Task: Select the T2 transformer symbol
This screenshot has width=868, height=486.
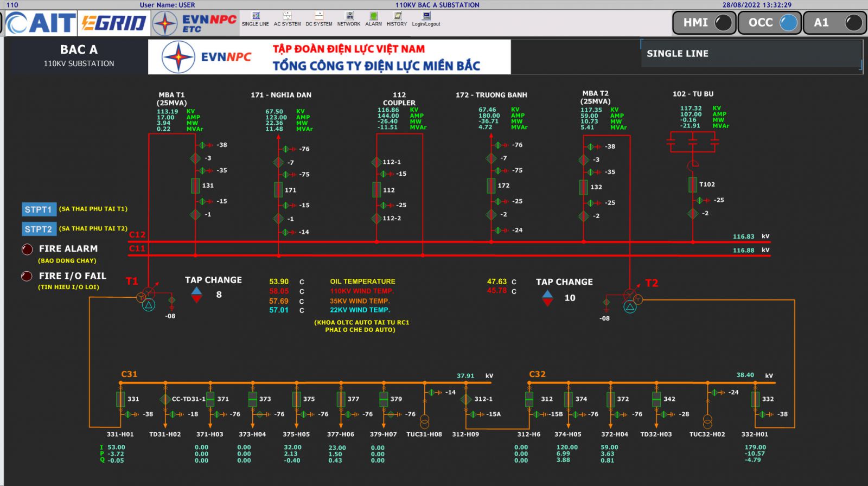Action: click(x=632, y=301)
